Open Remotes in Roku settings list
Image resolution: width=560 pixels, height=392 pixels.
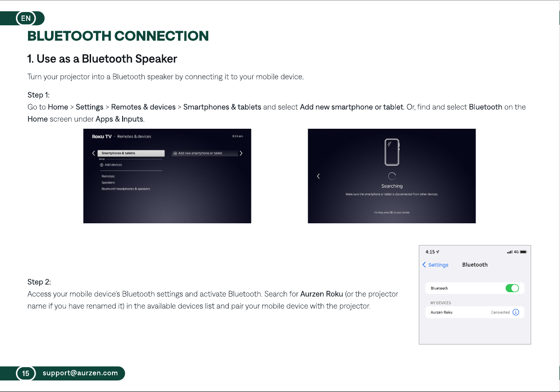[x=108, y=176]
